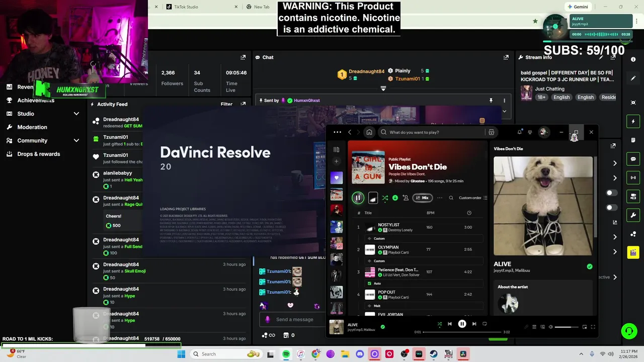Open Connect to a device in Spotify
The width and height of the screenshot is (644, 362).
[542, 327]
